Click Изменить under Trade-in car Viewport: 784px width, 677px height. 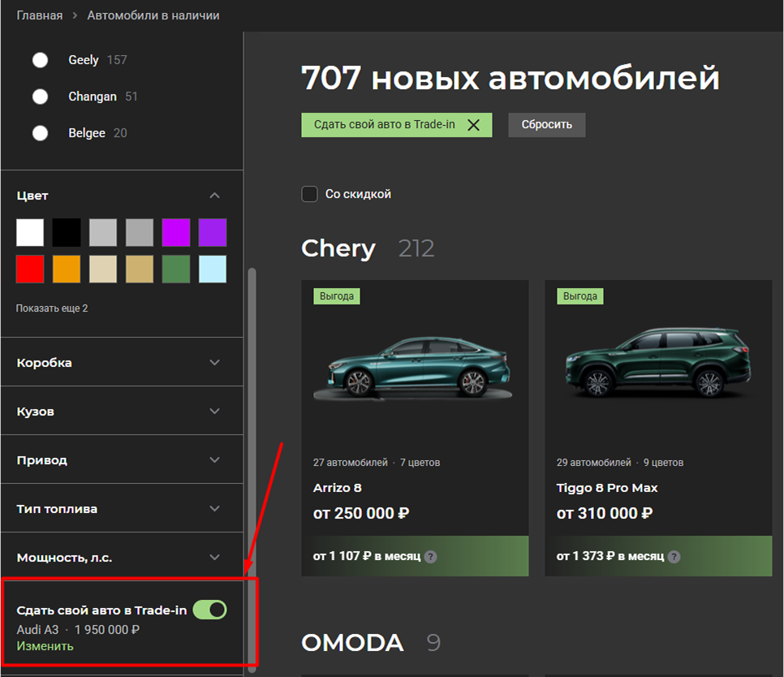(45, 646)
